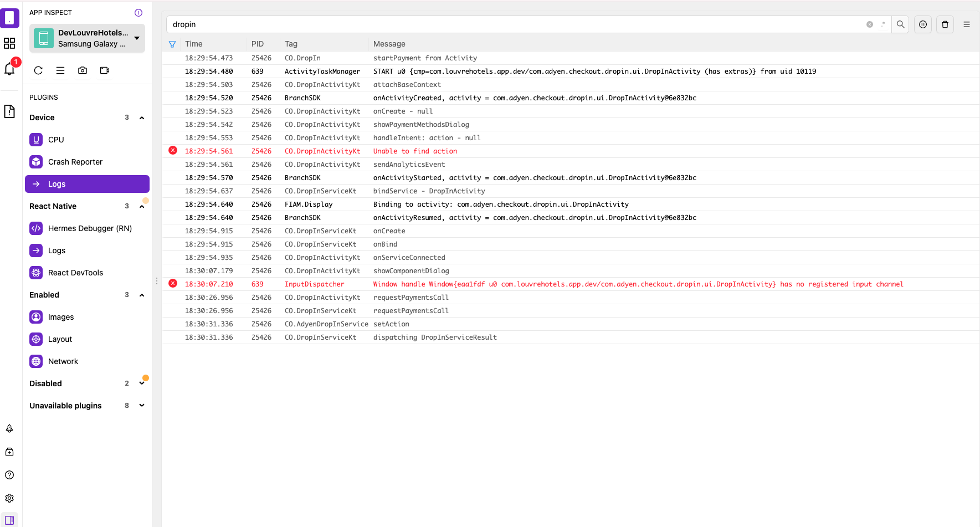Take a device screenshot
This screenshot has height=527, width=980.
pyautogui.click(x=83, y=70)
